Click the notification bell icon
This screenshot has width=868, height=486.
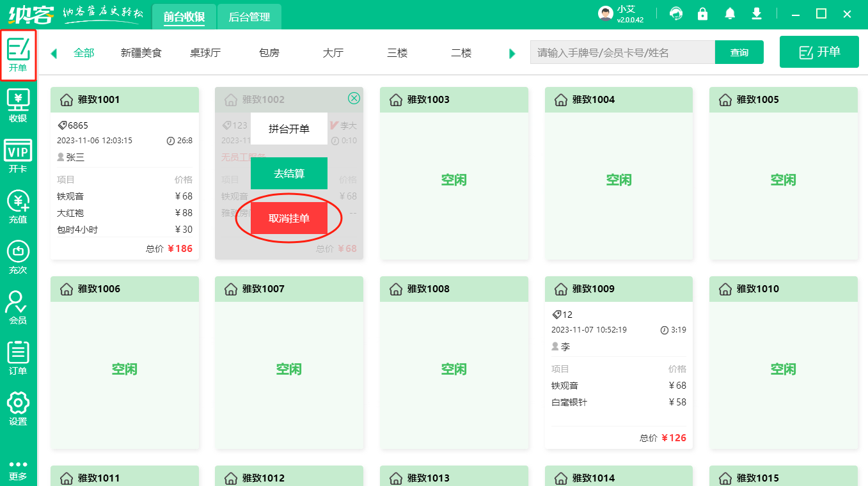pos(729,13)
